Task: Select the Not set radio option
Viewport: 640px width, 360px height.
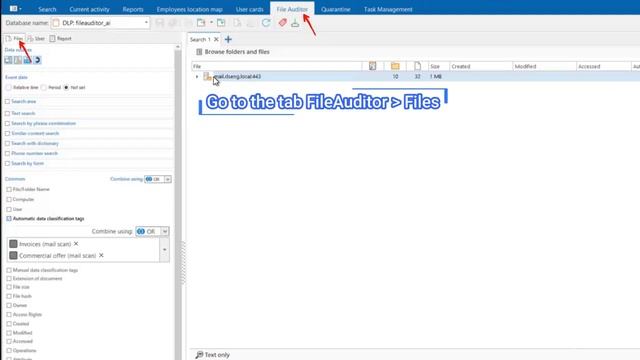Action: 66,87
